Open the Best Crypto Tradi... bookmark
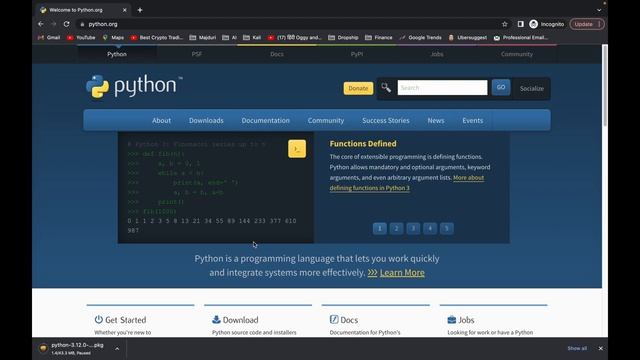The width and height of the screenshot is (640, 360). pos(157,38)
